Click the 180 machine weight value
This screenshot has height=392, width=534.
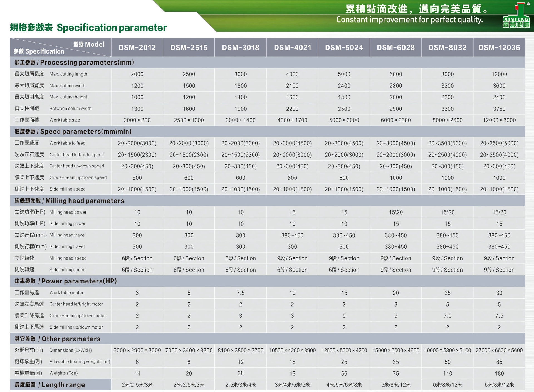tap(499, 374)
